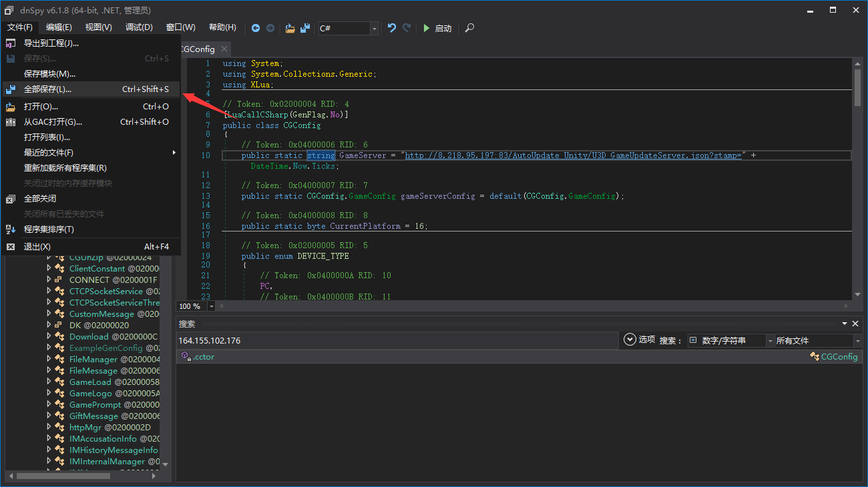Expand the GameLoad tree node
This screenshot has width=868, height=487.
click(x=49, y=382)
